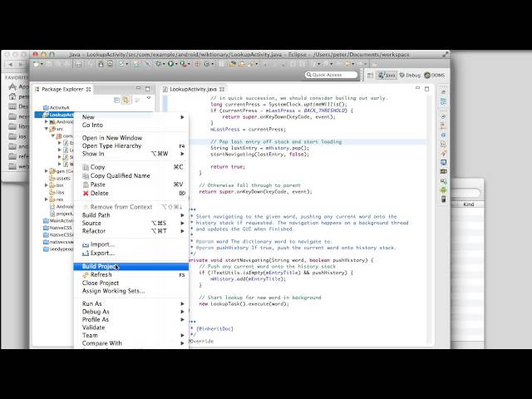Choose Assign Working Sets...
Viewport: 532px width, 399px height.
[131, 291]
